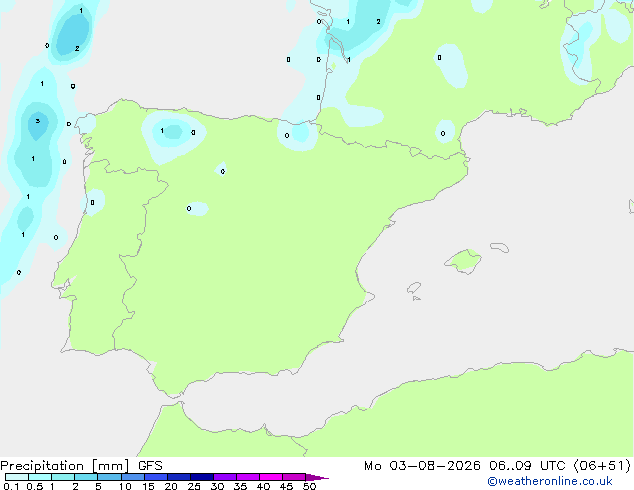Click the 40–45 mm magenta legend swatch
This screenshot has width=634, height=490.
[x=271, y=477]
